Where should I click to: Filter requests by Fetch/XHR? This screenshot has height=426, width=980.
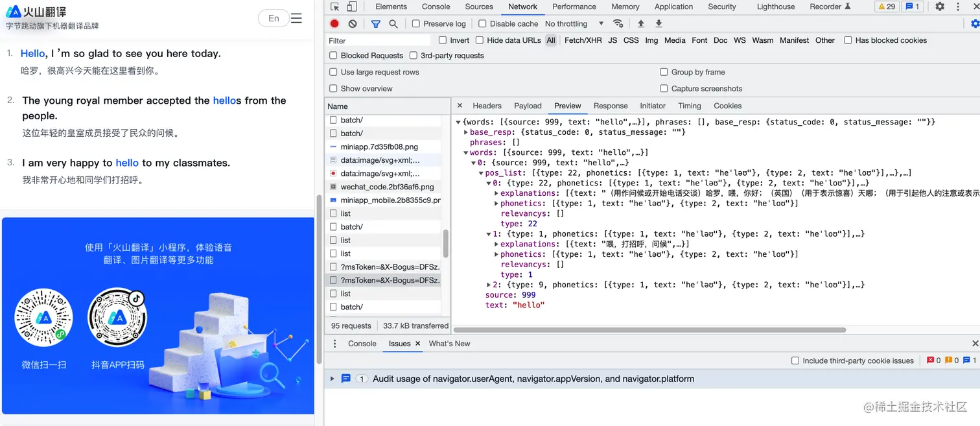(x=583, y=40)
